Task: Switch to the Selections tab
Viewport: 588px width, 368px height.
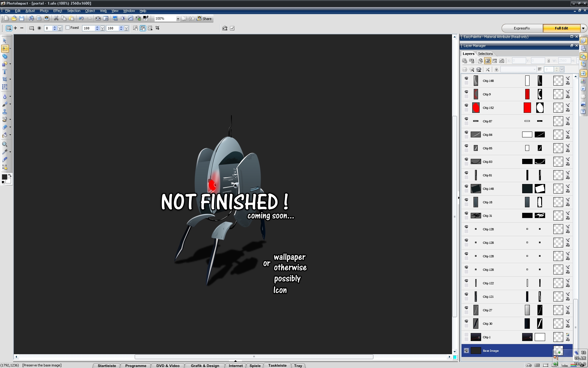Action: point(485,54)
